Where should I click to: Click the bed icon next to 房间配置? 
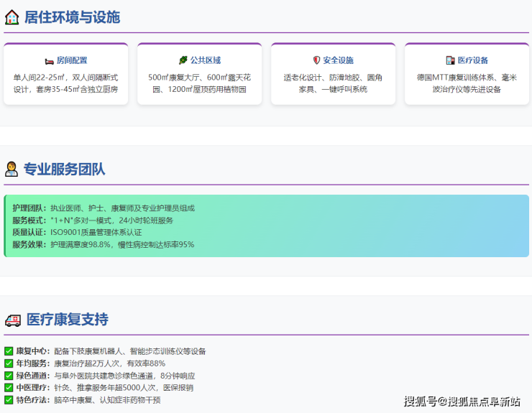coord(49,60)
